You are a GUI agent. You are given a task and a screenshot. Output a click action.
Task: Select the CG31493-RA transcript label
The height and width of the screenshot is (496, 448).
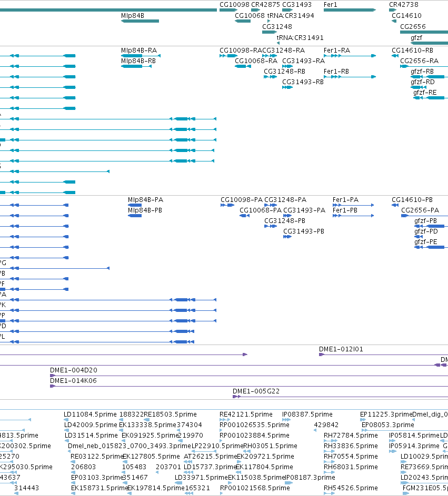click(303, 60)
